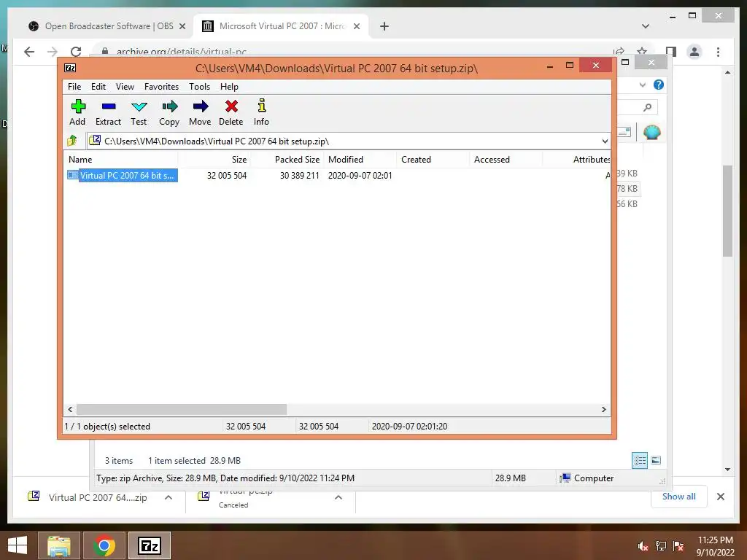Viewport: 747px width, 560px height.
Task: Switch Explorer to details view icon
Action: point(640,460)
